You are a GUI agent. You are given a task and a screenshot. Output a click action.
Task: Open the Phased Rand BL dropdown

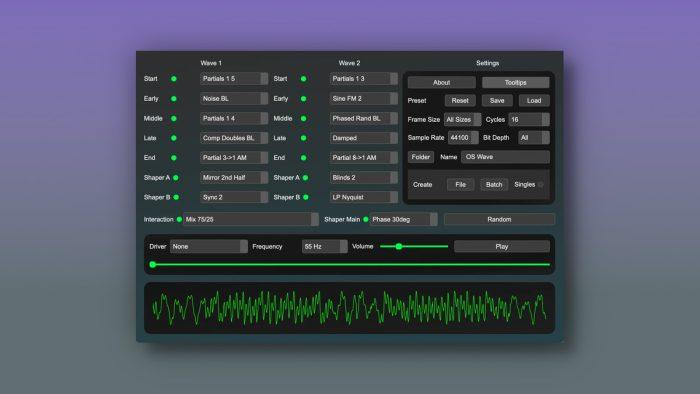pos(364,118)
